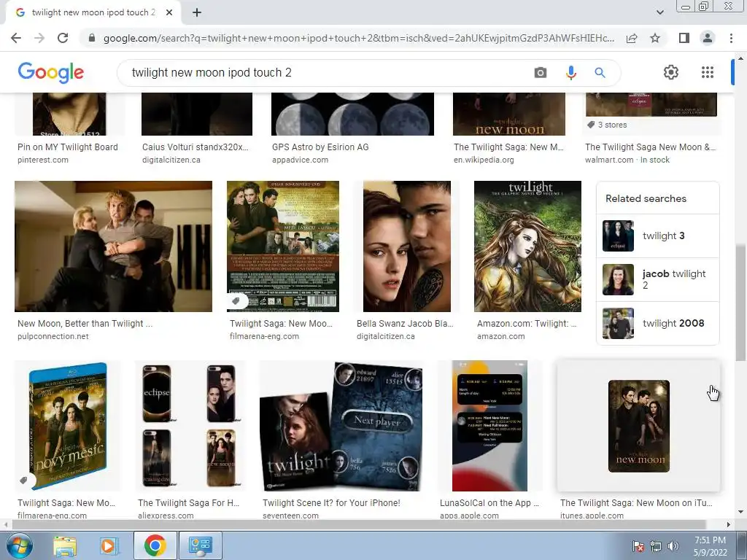Go to the Google home logo
Image resolution: width=747 pixels, height=560 pixels.
pos(51,72)
